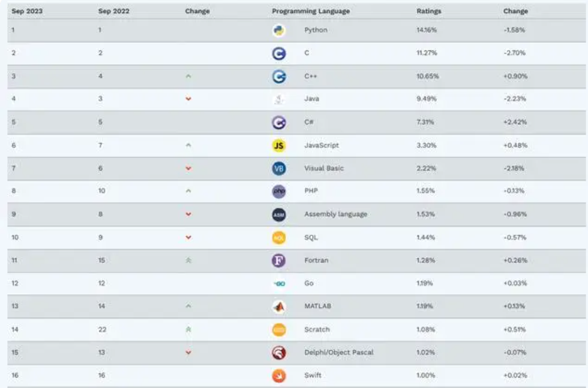
Task: Click the C++ logo icon
Action: click(x=278, y=76)
